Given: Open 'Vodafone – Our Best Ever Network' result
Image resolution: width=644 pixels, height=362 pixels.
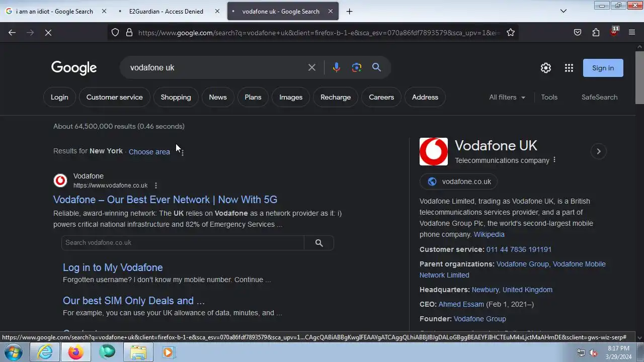Looking at the screenshot, I should (165, 200).
